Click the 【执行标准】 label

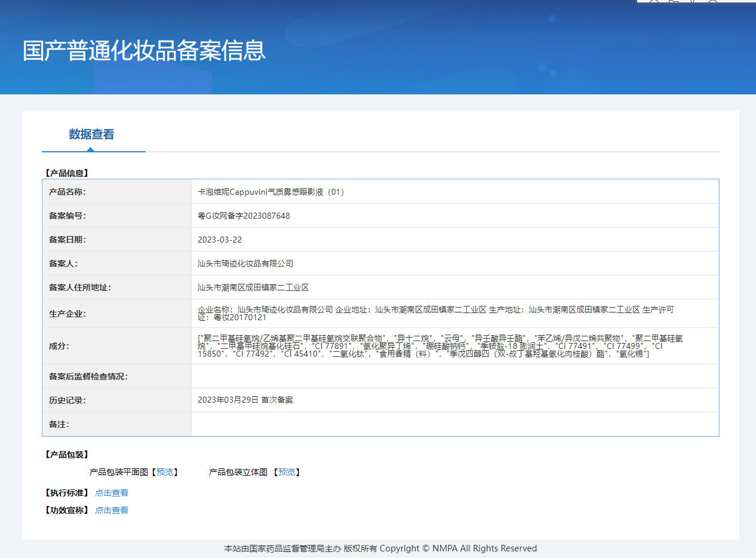[x=66, y=493]
